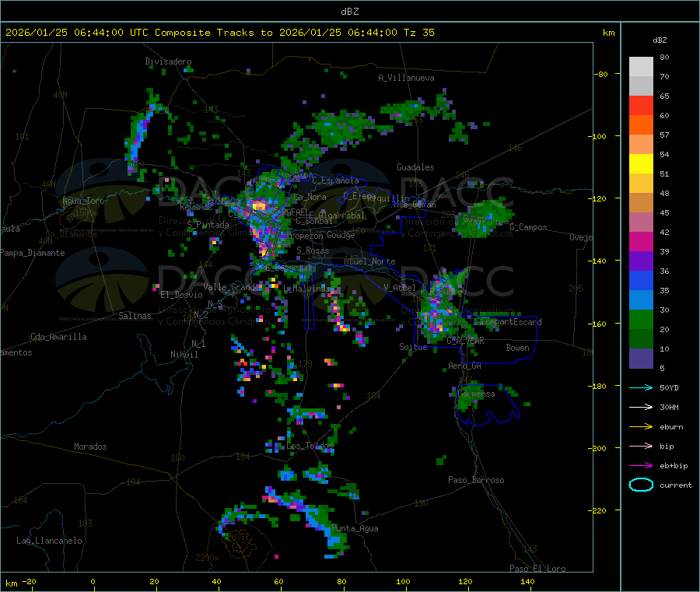Click the 0 km horizontal axis tick
This screenshot has height=592, width=700.
coord(93,581)
